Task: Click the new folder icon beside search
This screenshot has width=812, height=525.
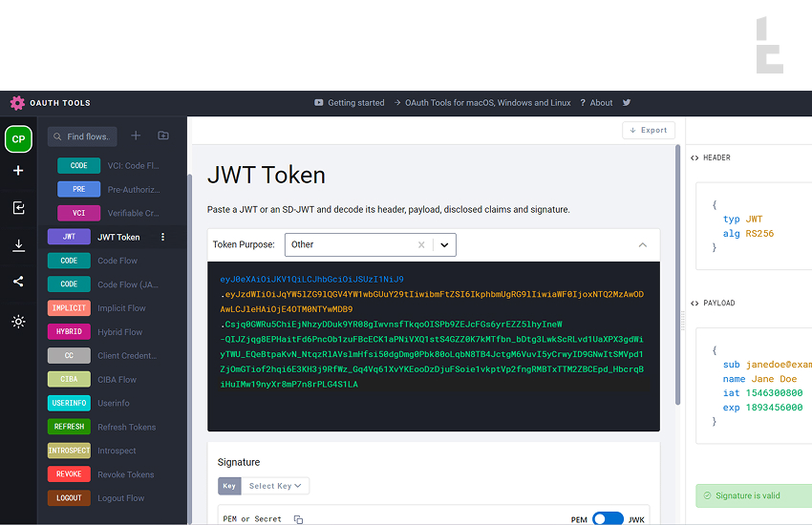Action: [163, 136]
